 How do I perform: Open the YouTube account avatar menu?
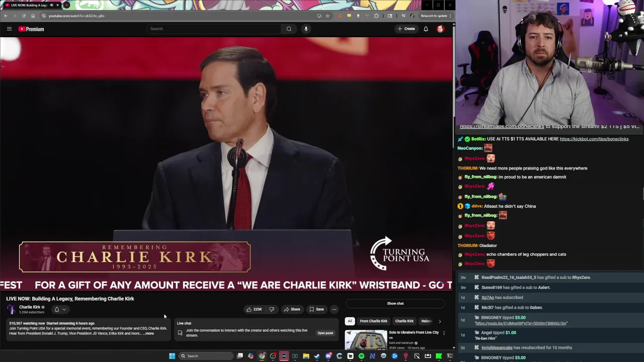440,29
